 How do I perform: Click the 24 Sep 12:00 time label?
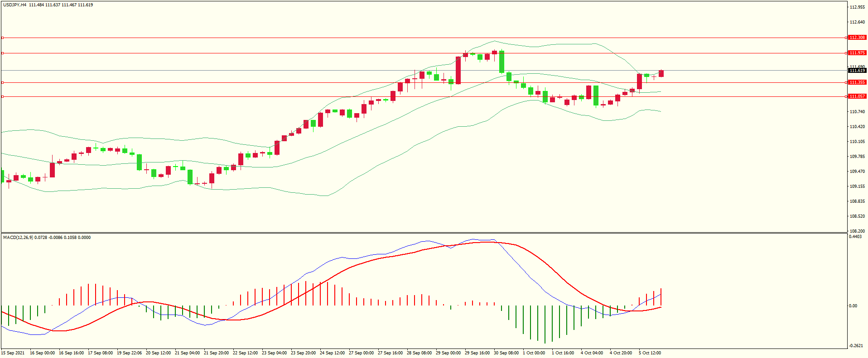click(332, 353)
